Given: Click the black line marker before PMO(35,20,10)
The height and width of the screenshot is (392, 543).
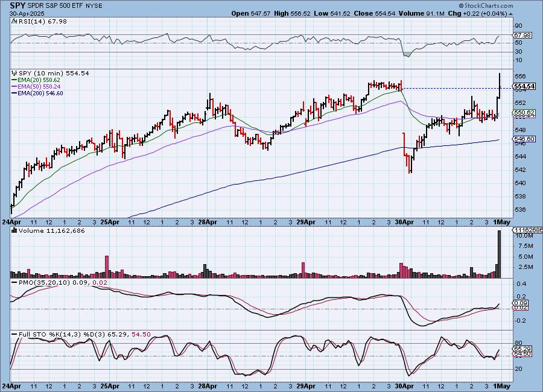Looking at the screenshot, I should click(x=14, y=283).
